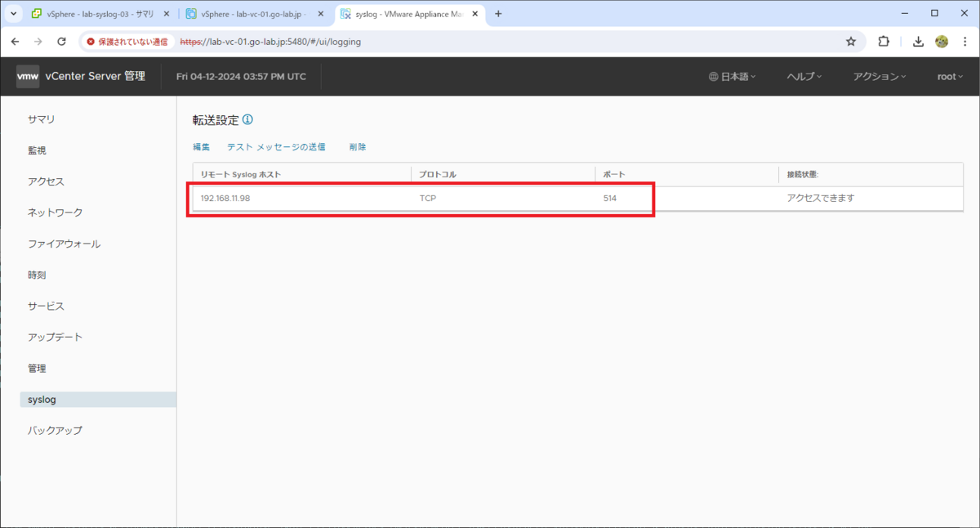980x528 pixels.
Task: Open Chrome profile avatar
Action: click(x=942, y=42)
